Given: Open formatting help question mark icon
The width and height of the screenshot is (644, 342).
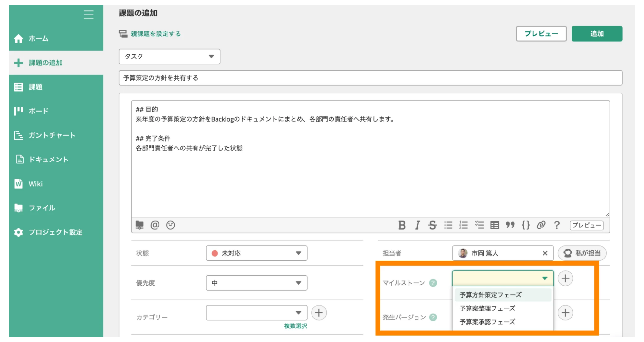Looking at the screenshot, I should 557,225.
